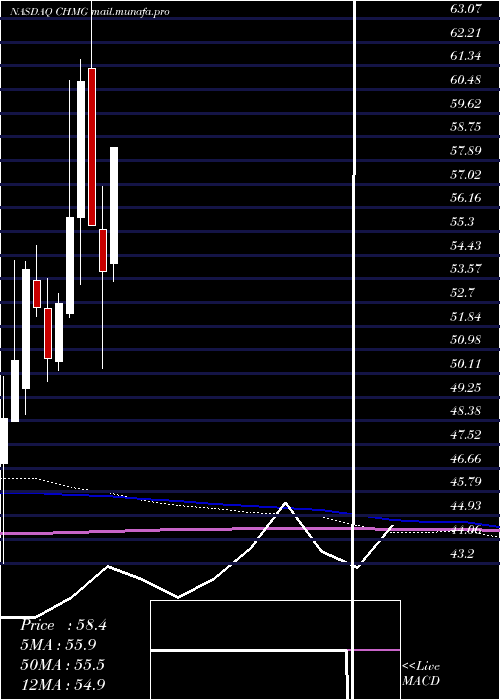Click the 55.3 price axis label
Image resolution: width=500 pixels, height=700 pixels.
[x=462, y=222]
